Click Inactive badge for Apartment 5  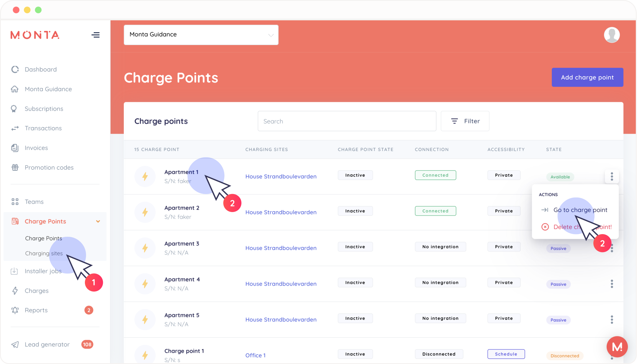pos(355,318)
